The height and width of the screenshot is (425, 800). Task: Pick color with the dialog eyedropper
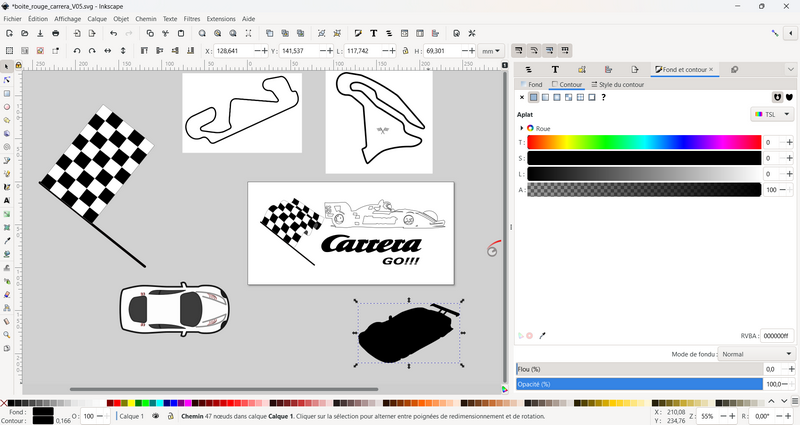click(x=542, y=336)
